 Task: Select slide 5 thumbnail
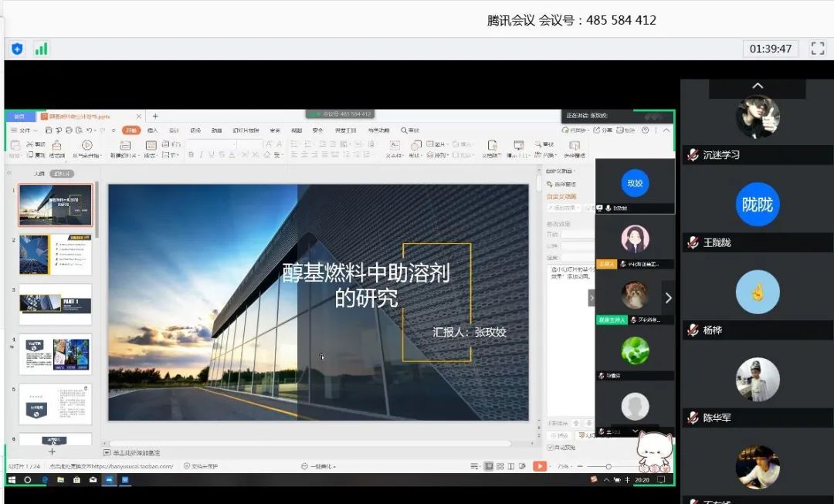[x=56, y=404]
